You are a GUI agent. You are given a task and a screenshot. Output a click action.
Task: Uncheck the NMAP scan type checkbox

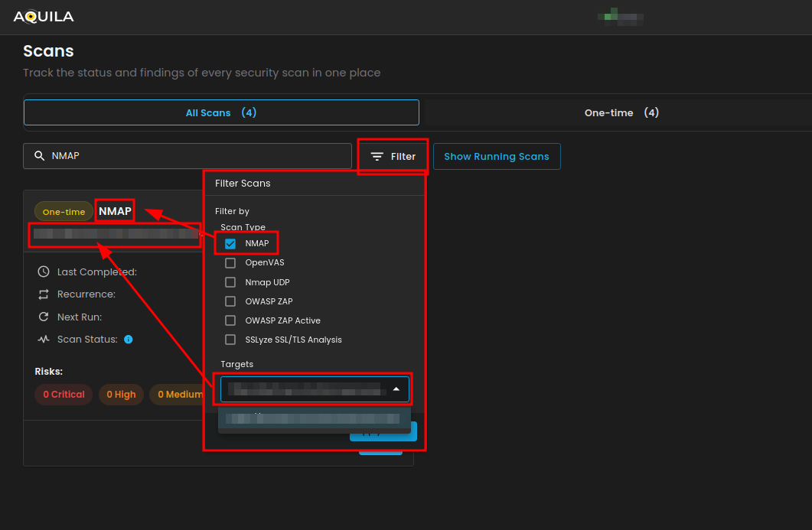coord(230,243)
